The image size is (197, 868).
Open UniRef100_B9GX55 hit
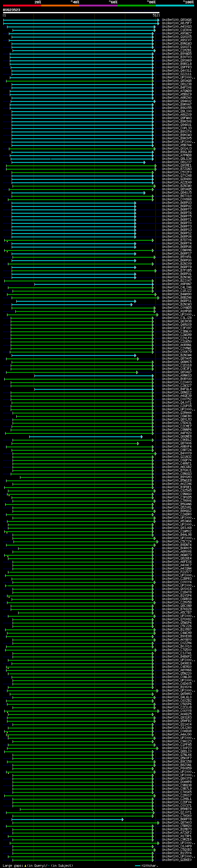pos(176,108)
